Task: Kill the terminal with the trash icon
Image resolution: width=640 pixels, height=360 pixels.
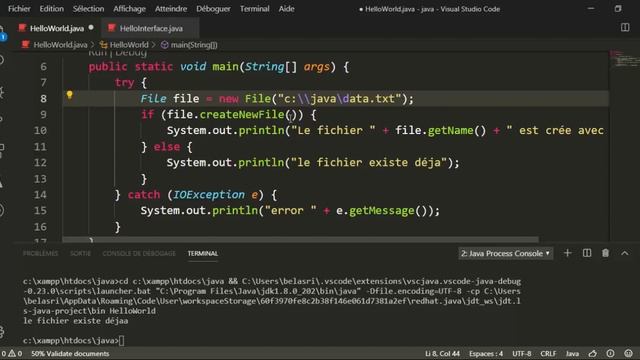Action: click(x=605, y=253)
